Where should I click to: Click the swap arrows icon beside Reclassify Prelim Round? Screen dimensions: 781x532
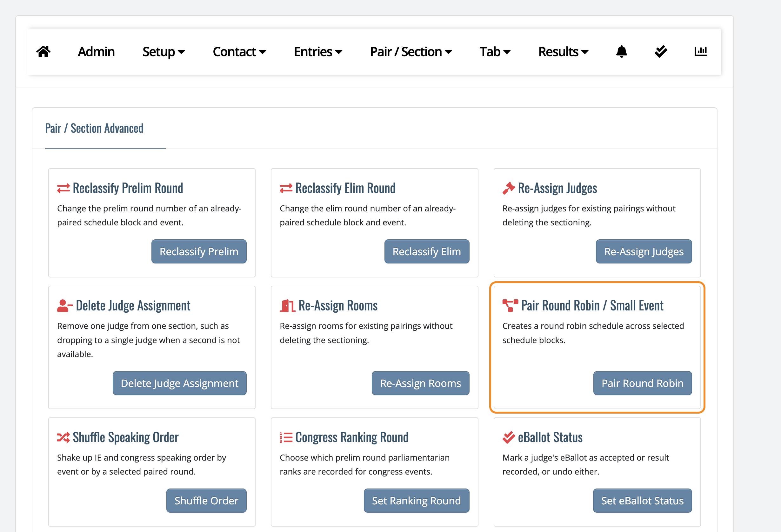pos(63,188)
